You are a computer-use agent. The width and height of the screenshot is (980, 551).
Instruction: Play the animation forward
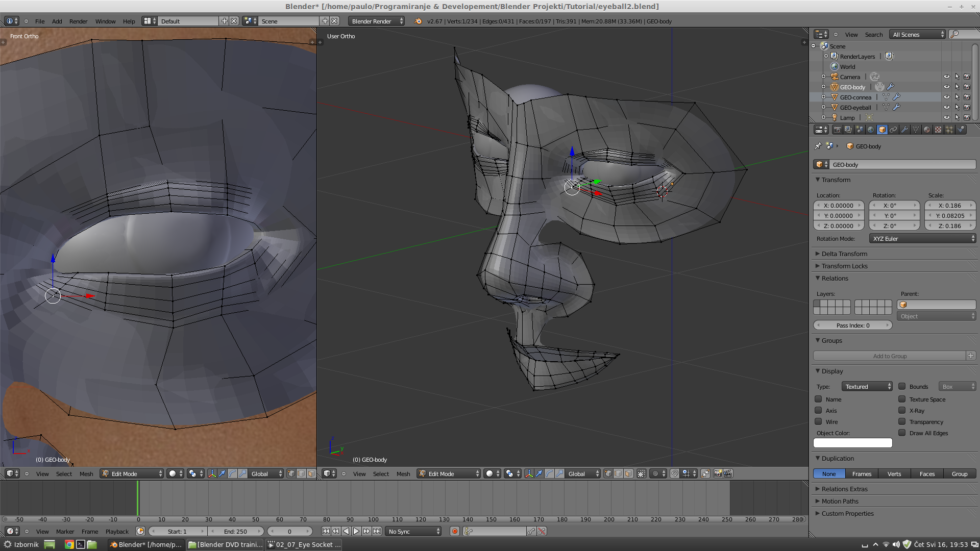pyautogui.click(x=356, y=531)
